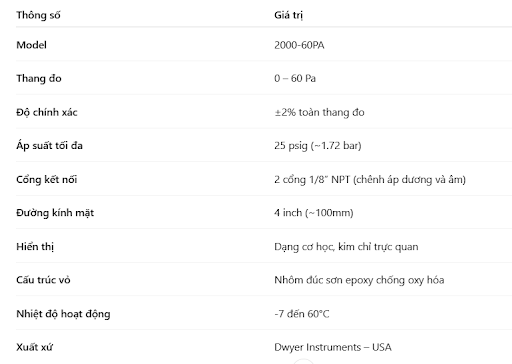Select the 'Cấu trúc vỏ' label
This screenshot has width=512, height=364.
43,280
